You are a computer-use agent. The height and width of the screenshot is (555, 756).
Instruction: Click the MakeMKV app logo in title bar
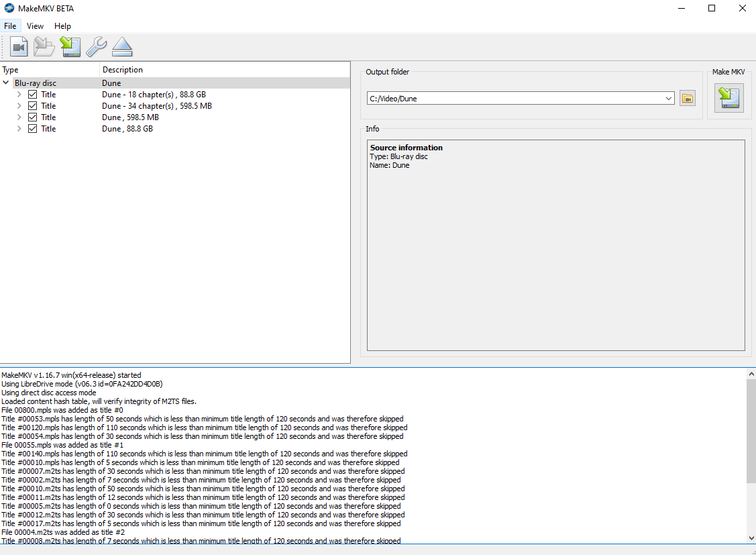click(9, 8)
